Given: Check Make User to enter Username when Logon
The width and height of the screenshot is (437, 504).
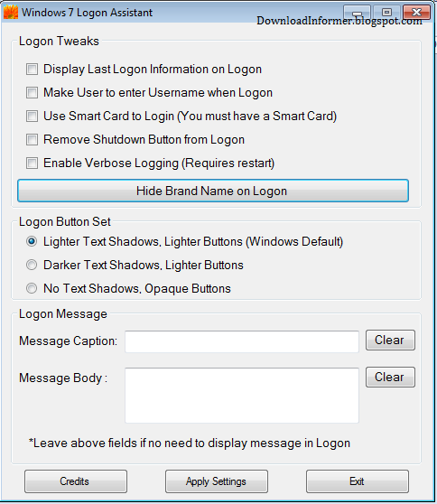Looking at the screenshot, I should tap(32, 92).
